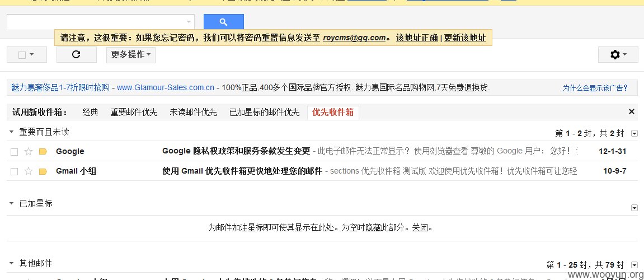Toggle importance marker on Google email

coord(43,151)
